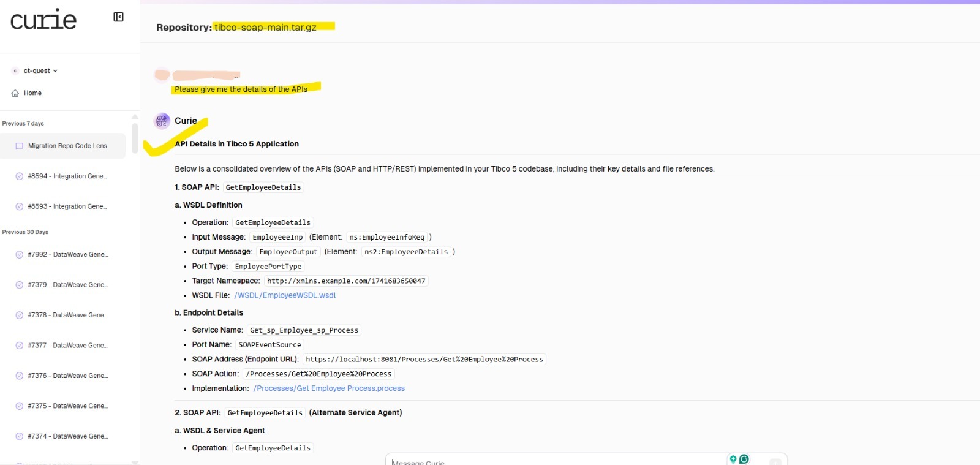Image resolution: width=980 pixels, height=465 pixels.
Task: Open the #7378 DataWeave Gene history item
Action: (67, 315)
